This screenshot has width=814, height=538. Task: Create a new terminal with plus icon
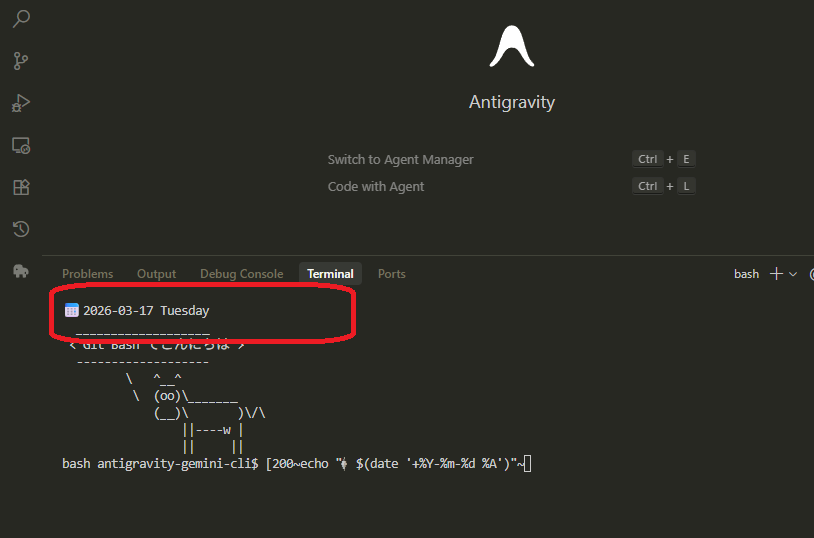coord(776,273)
